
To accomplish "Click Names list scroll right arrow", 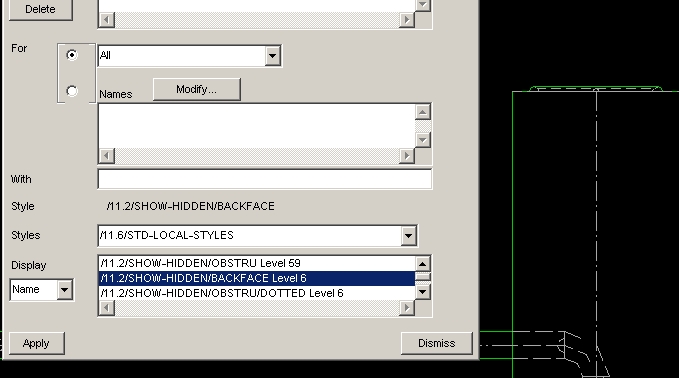I will tap(406, 156).
